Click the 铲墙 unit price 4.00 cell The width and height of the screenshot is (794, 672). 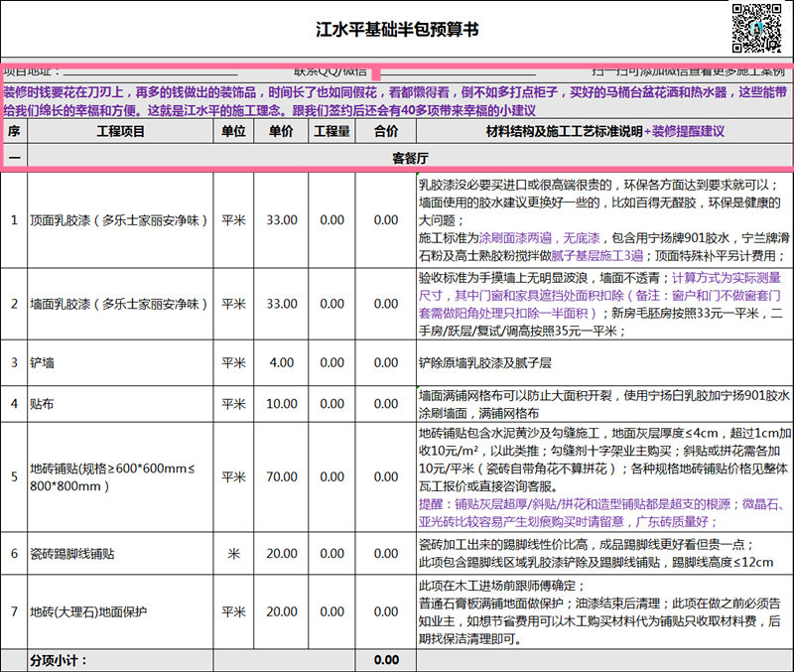click(x=281, y=364)
